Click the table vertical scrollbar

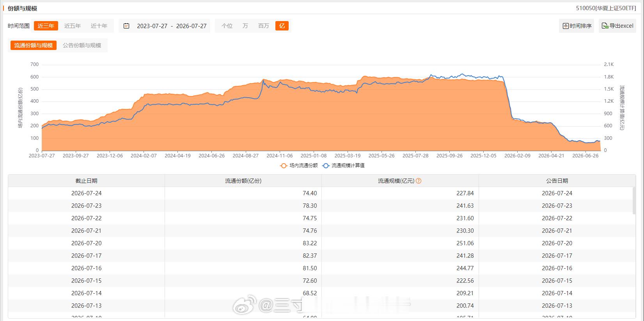[x=634, y=200]
